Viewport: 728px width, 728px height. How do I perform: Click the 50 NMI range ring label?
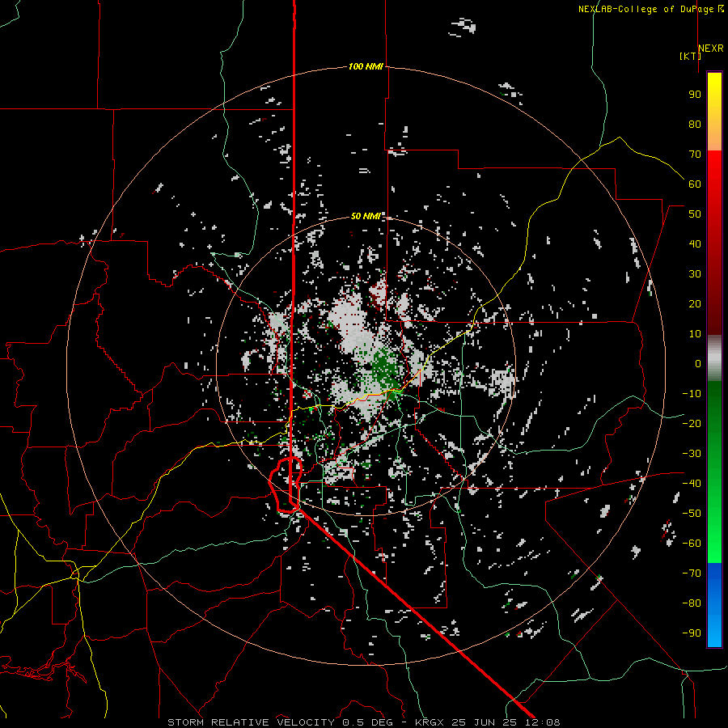click(366, 216)
